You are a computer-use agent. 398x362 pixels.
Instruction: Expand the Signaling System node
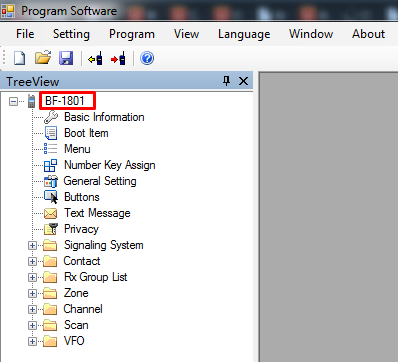(x=32, y=246)
